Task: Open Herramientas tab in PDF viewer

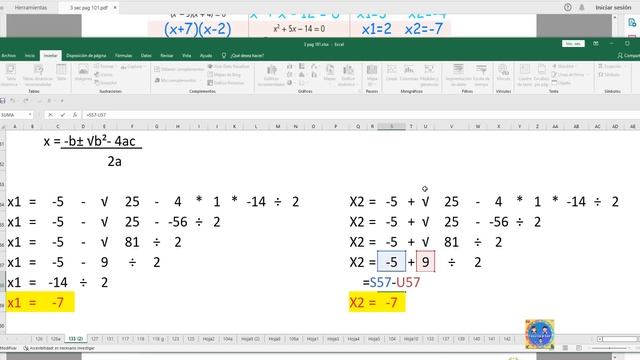Action: point(31,7)
